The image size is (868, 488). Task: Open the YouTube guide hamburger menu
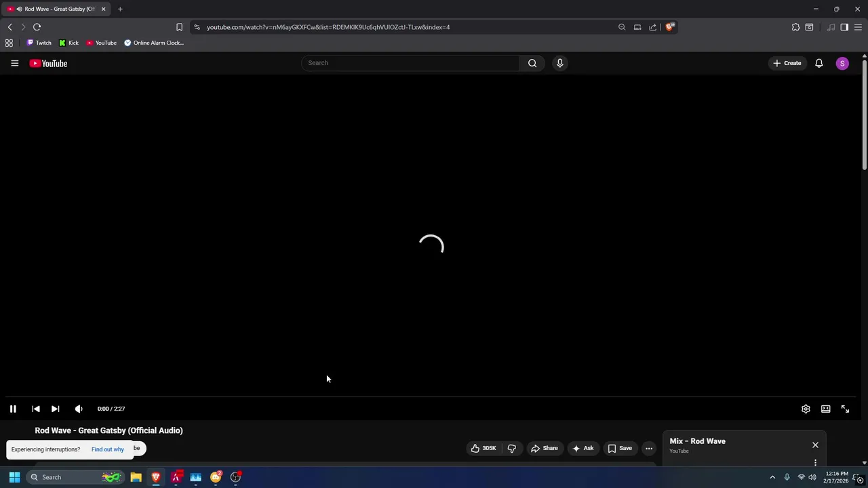tap(14, 63)
